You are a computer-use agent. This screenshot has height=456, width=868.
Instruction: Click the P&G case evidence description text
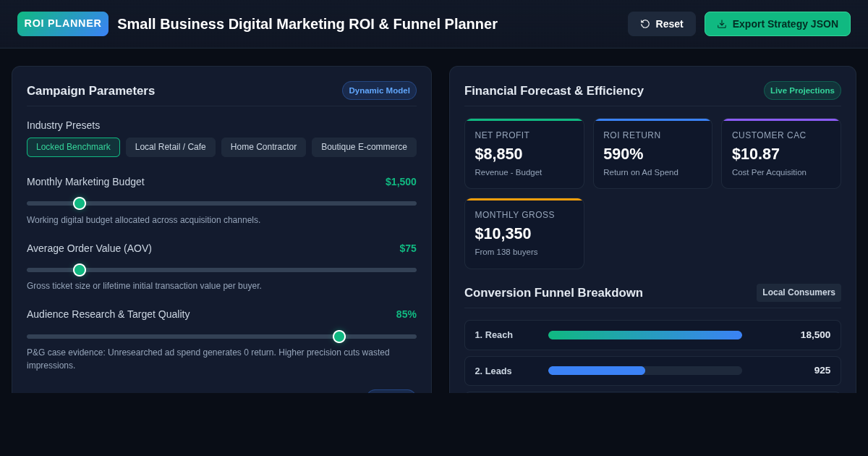click(x=208, y=359)
